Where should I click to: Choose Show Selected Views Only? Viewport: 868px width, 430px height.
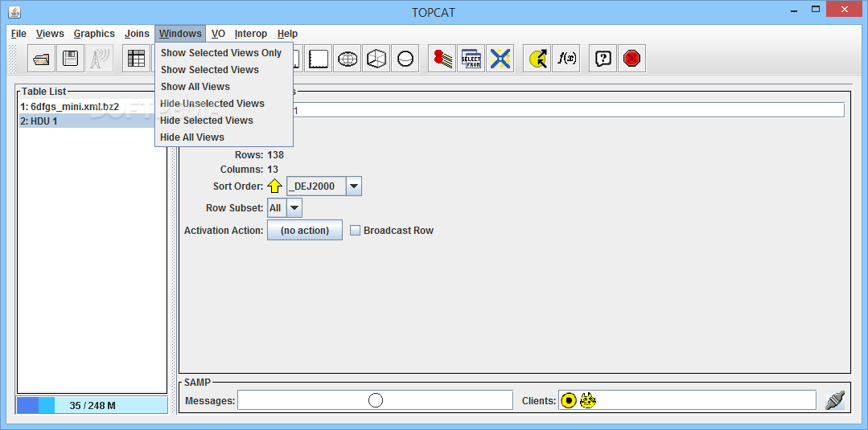(224, 53)
